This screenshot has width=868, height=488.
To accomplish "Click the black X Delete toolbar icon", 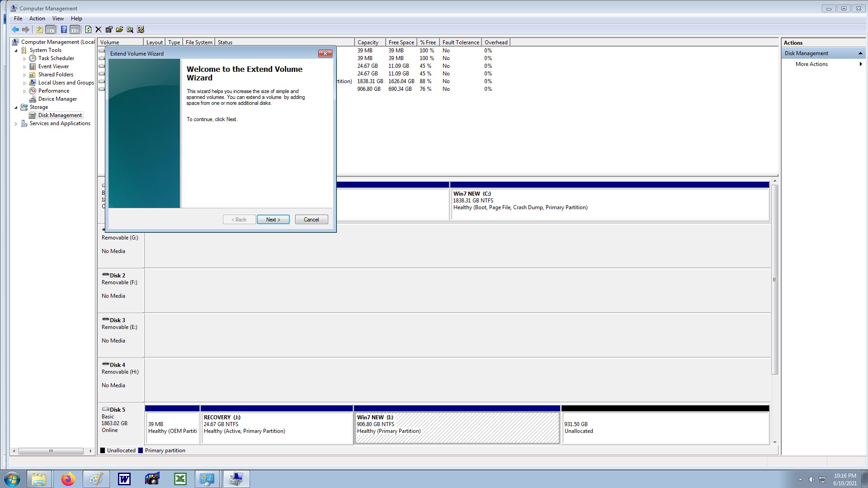I will pos(98,30).
